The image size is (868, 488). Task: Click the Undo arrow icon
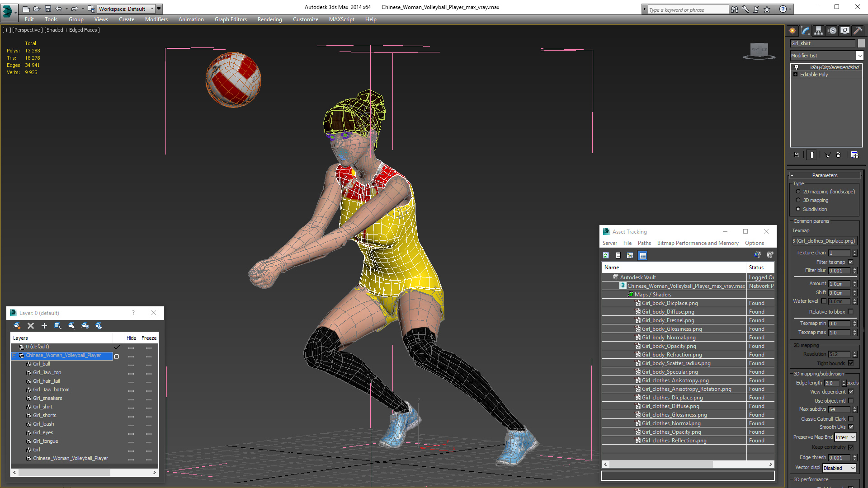[58, 9]
